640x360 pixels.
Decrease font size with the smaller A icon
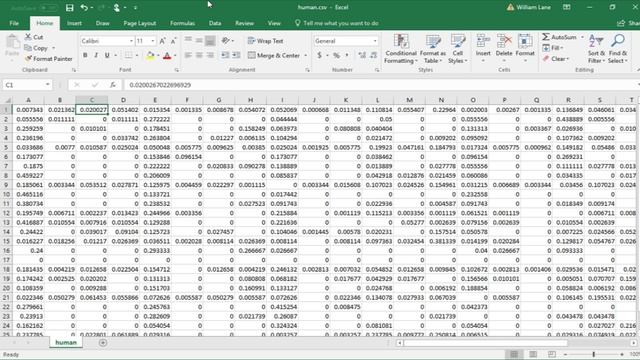point(173,41)
